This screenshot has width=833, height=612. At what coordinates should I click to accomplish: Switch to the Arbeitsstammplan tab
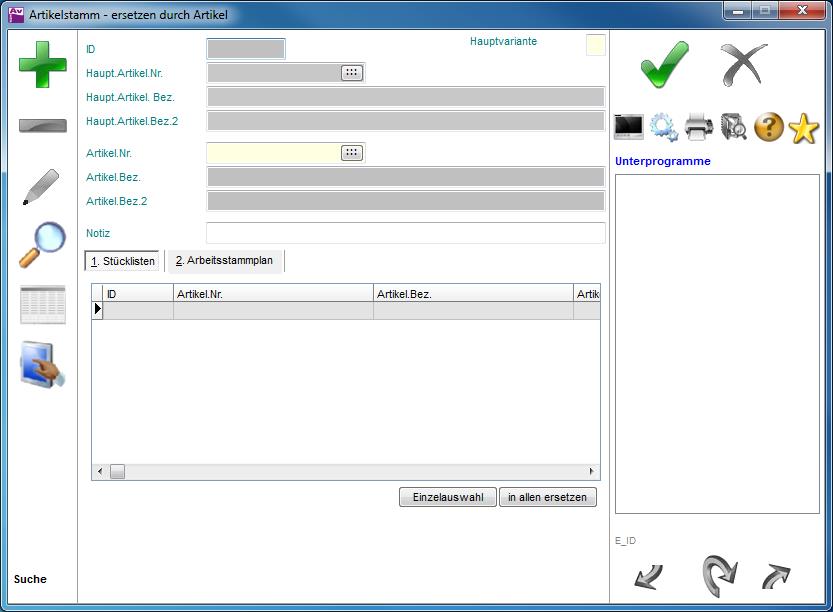coord(224,261)
